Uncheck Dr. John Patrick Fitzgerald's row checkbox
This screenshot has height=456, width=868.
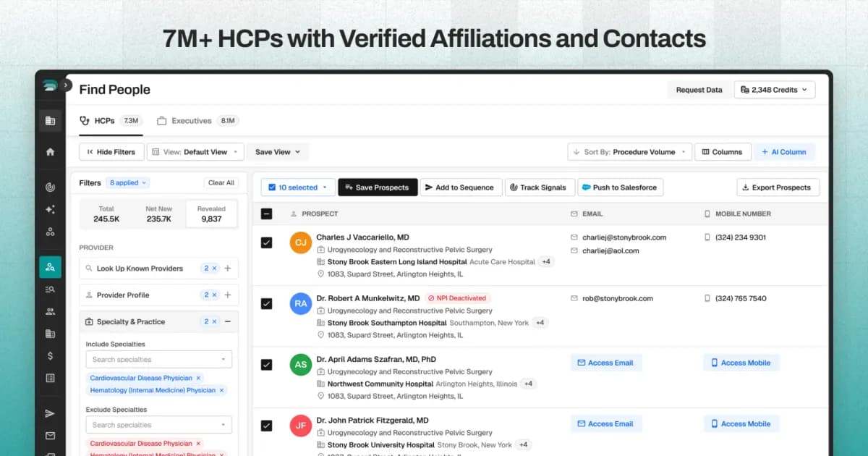tap(267, 425)
